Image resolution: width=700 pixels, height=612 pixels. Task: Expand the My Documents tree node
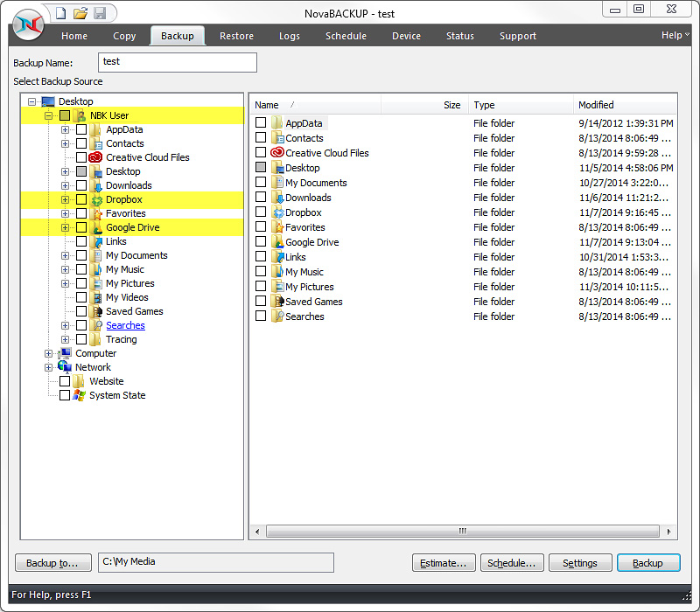[65, 256]
